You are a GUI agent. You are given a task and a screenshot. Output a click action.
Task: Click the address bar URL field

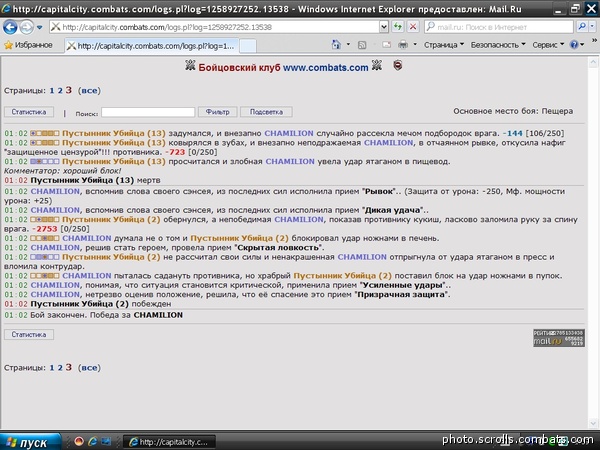pyautogui.click(x=214, y=27)
